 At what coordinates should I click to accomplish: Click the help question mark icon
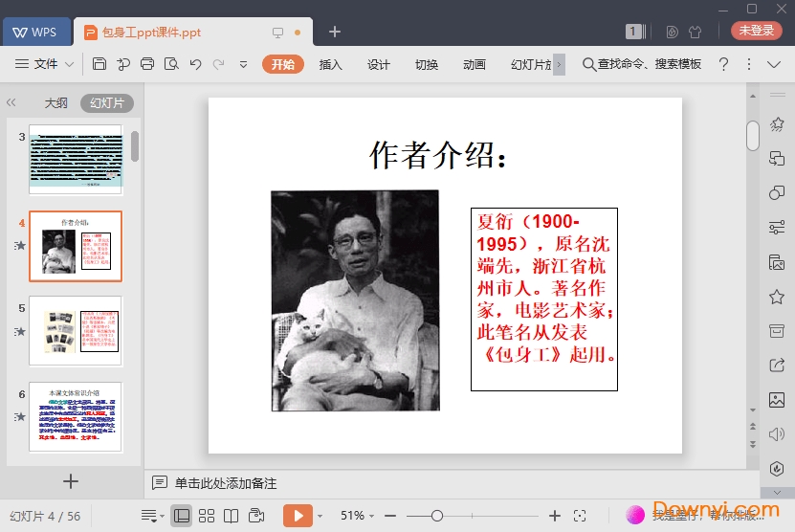(723, 64)
